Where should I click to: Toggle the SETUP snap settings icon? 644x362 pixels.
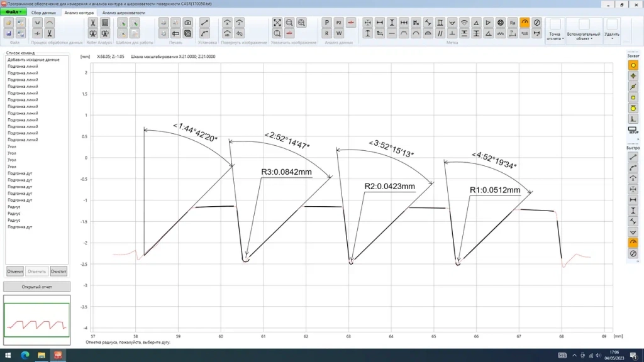(x=633, y=130)
